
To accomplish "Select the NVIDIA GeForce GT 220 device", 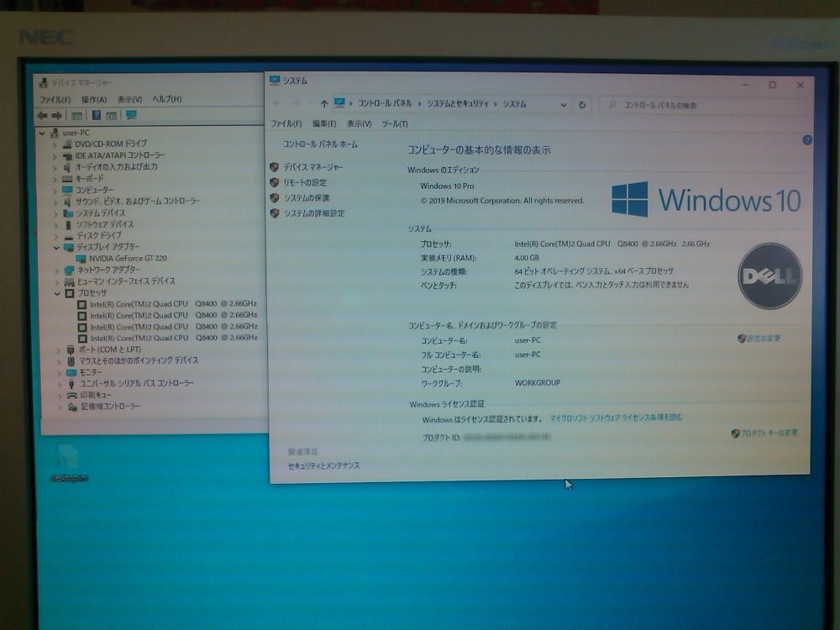I will tap(128, 258).
